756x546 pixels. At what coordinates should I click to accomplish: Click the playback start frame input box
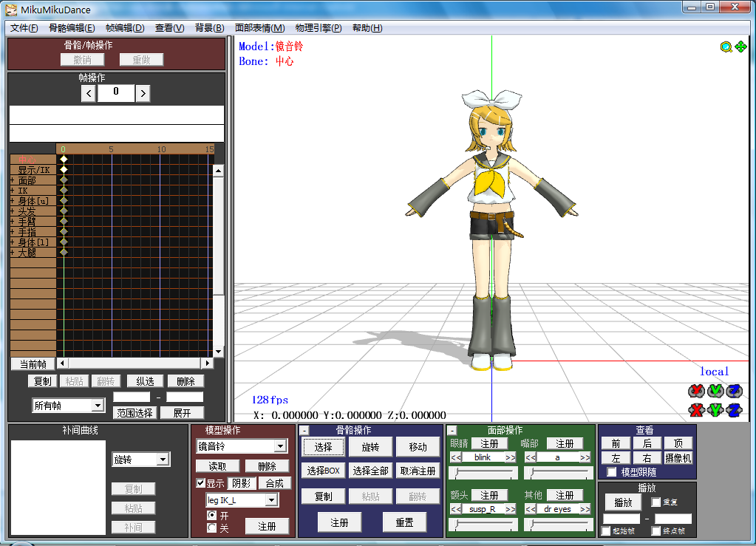point(622,519)
